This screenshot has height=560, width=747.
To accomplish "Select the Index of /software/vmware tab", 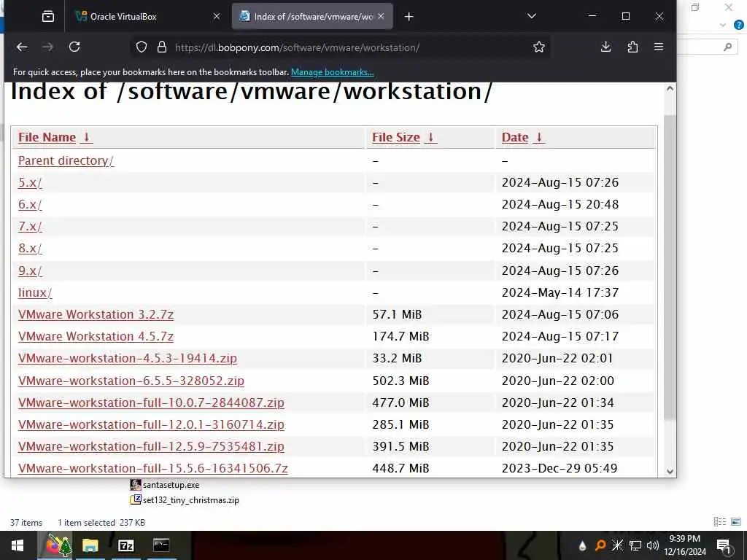I will click(312, 16).
